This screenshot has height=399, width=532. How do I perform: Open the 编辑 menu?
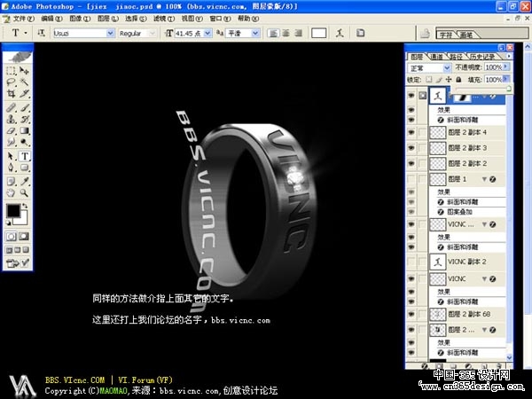click(51, 19)
